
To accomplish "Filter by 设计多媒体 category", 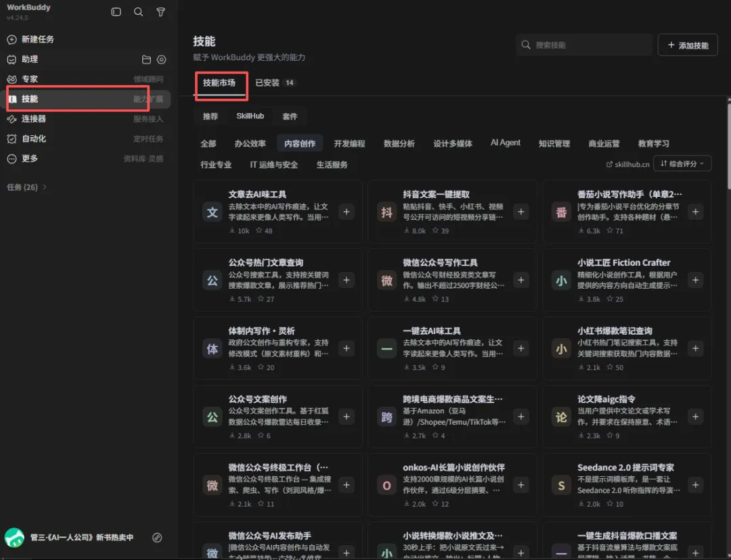I will [453, 143].
